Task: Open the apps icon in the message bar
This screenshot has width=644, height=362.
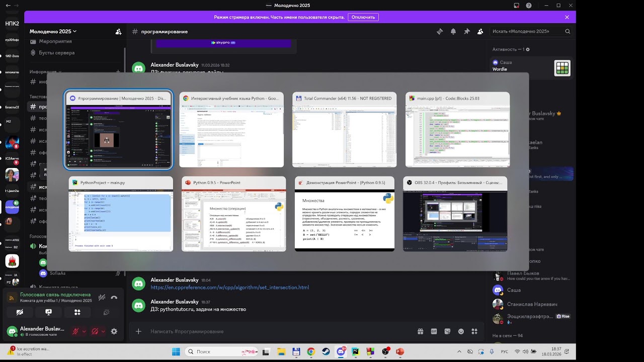Action: pos(474,331)
